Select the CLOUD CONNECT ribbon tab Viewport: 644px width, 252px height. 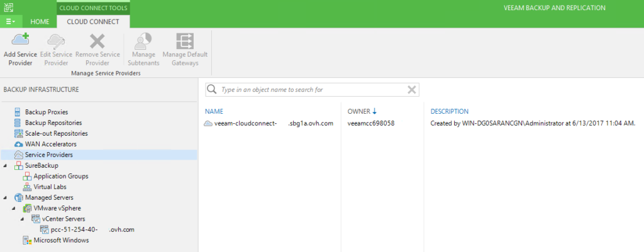(93, 22)
